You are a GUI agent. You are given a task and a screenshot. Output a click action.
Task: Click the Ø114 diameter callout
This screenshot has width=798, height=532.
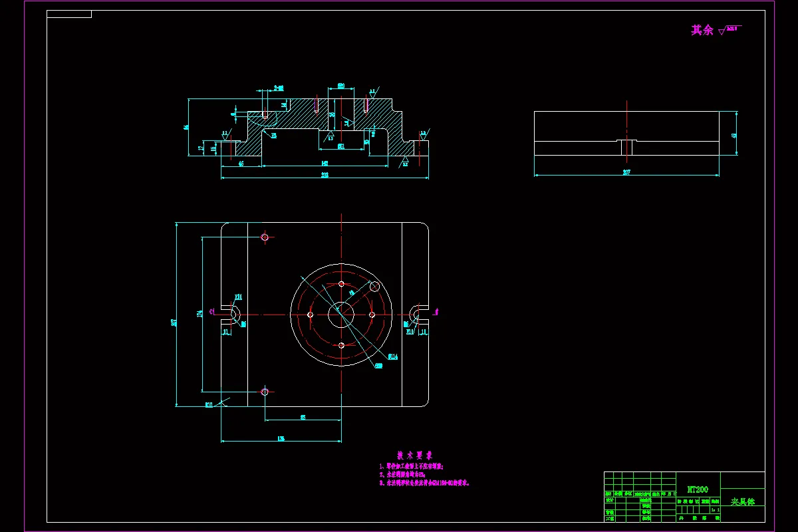[393, 356]
